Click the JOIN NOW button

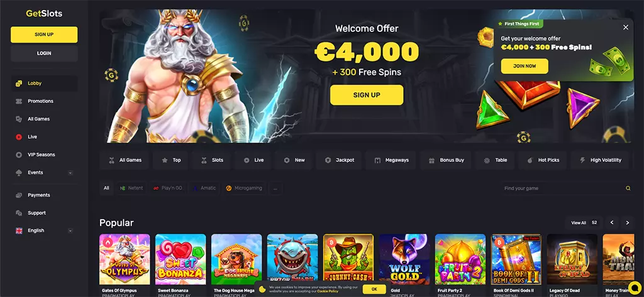tap(525, 66)
